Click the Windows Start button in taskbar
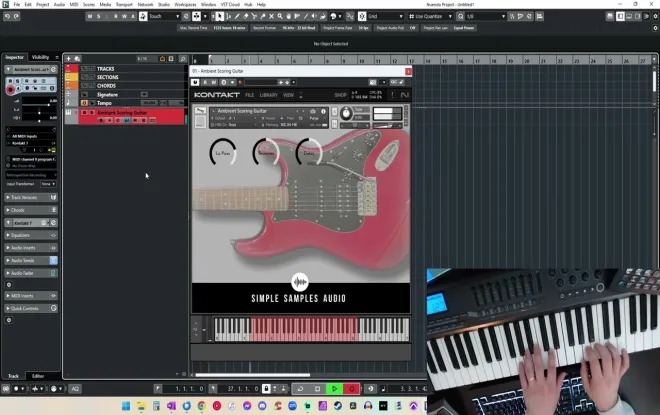Image resolution: width=660 pixels, height=415 pixels. [125, 406]
